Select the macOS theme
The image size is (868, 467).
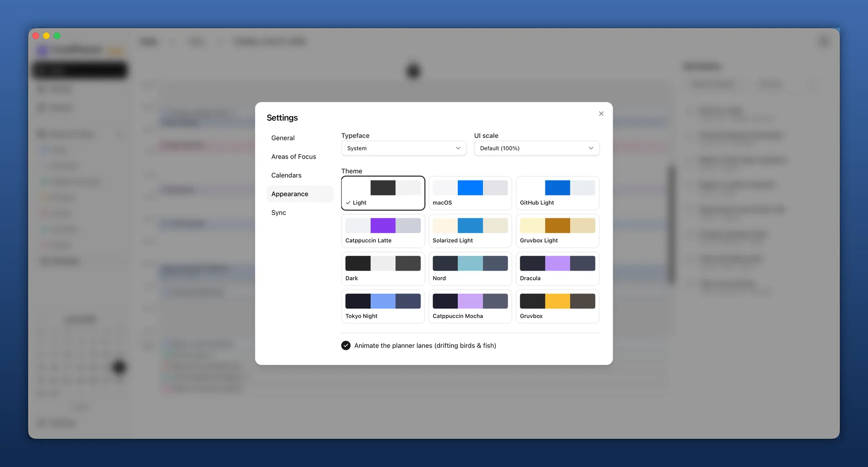[x=470, y=193]
